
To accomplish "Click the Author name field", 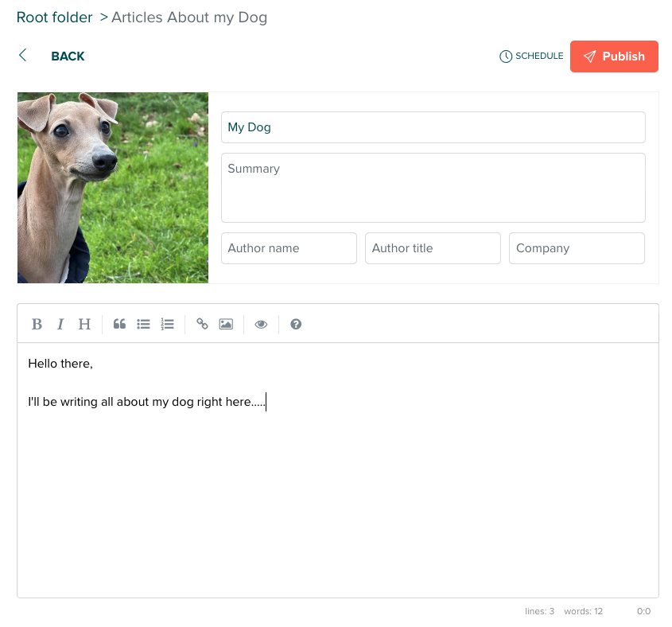I will (x=289, y=247).
